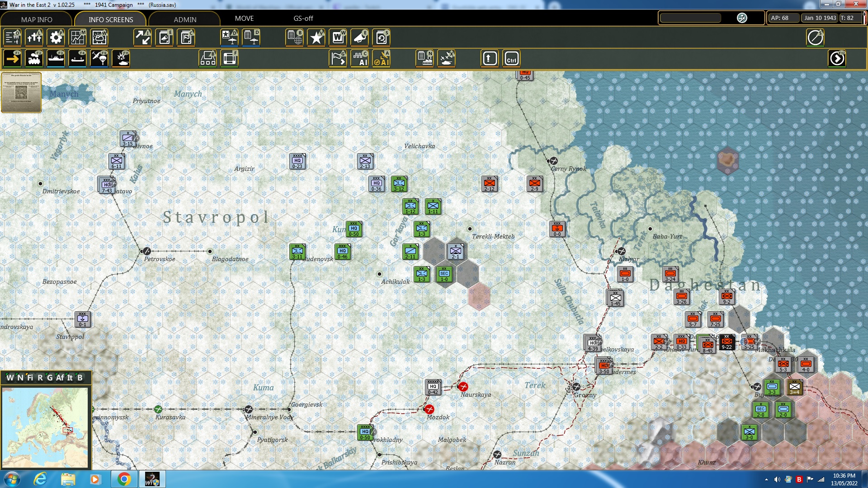Click the GS-off status label
868x488 pixels.
[303, 19]
